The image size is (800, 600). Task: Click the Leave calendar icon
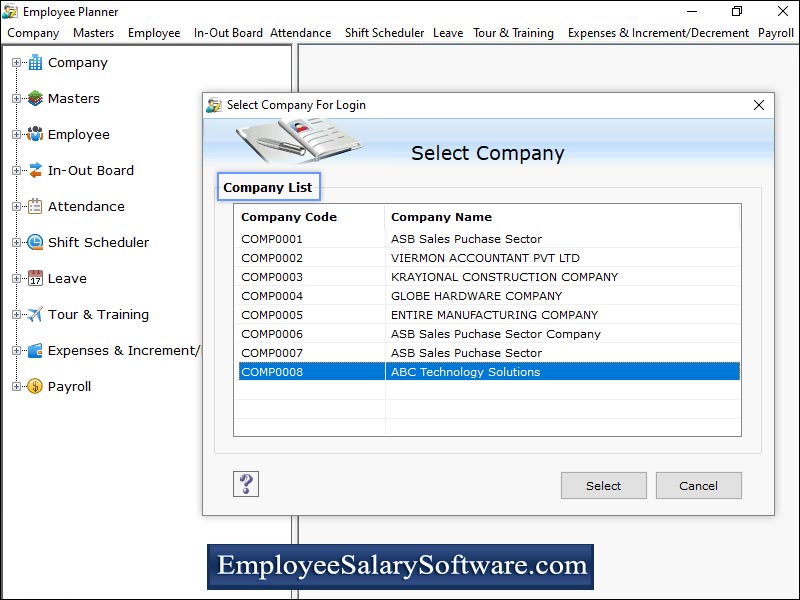35,279
